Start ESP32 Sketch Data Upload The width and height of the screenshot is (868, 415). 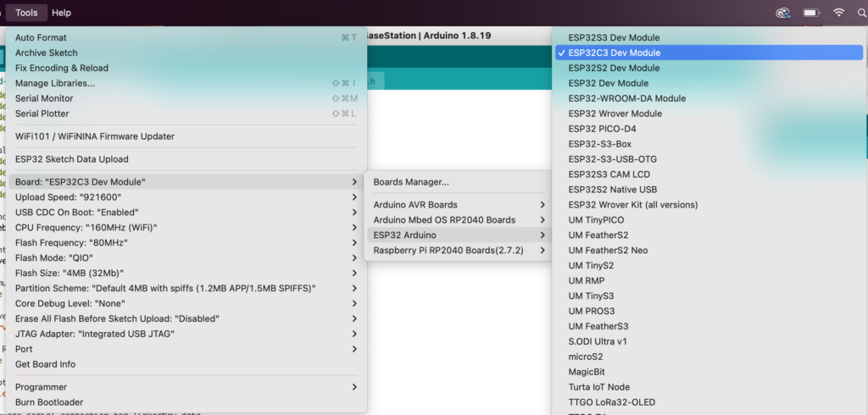coord(186,159)
